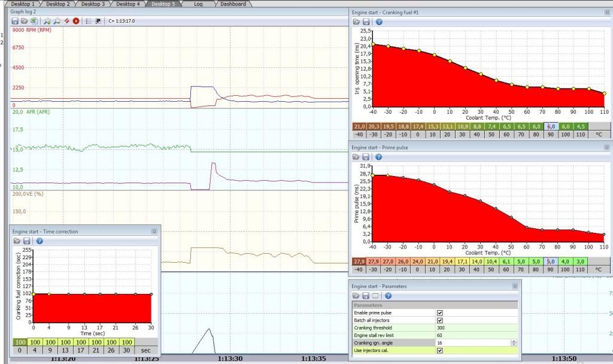The width and height of the screenshot is (613, 364).
Task: Start log recording with red button
Action: point(76,21)
